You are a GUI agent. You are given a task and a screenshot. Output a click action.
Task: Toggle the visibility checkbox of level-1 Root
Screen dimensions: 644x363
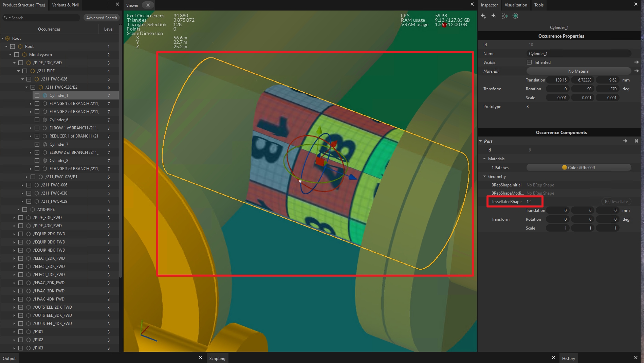pos(13,47)
